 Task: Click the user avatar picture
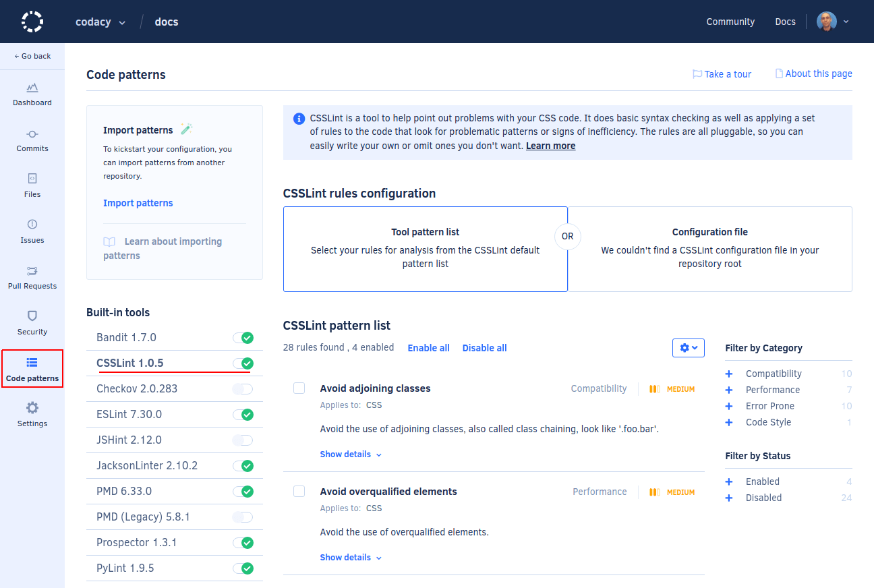(x=827, y=22)
